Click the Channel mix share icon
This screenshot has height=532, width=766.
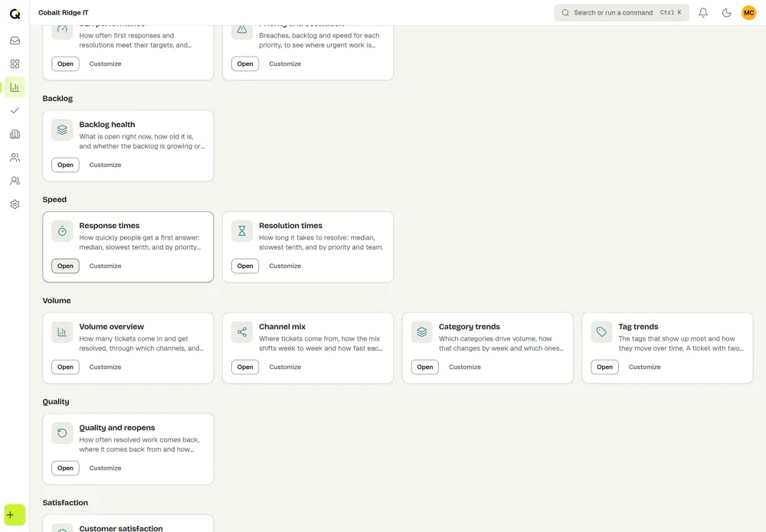coord(242,332)
